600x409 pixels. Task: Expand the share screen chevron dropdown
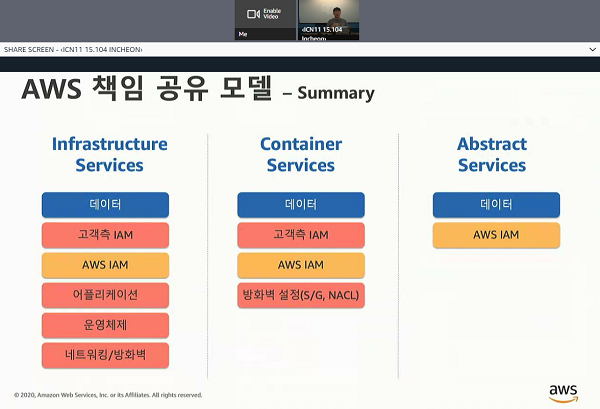click(x=592, y=49)
